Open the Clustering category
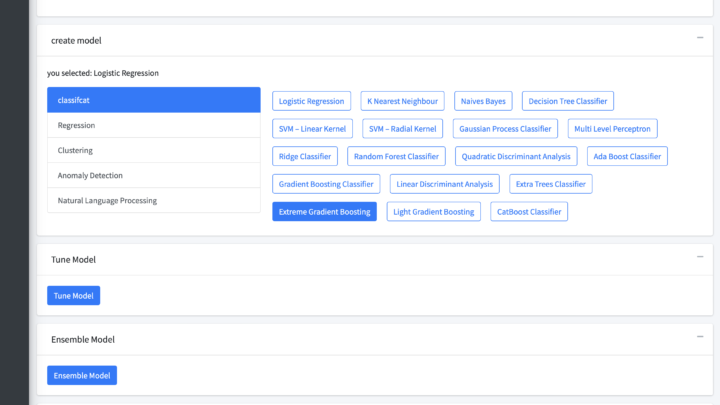Screen dimensions: 720x405 coord(153,150)
